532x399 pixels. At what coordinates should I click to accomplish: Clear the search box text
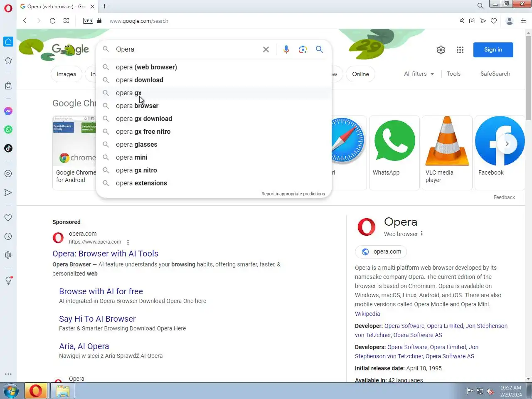pyautogui.click(x=266, y=49)
